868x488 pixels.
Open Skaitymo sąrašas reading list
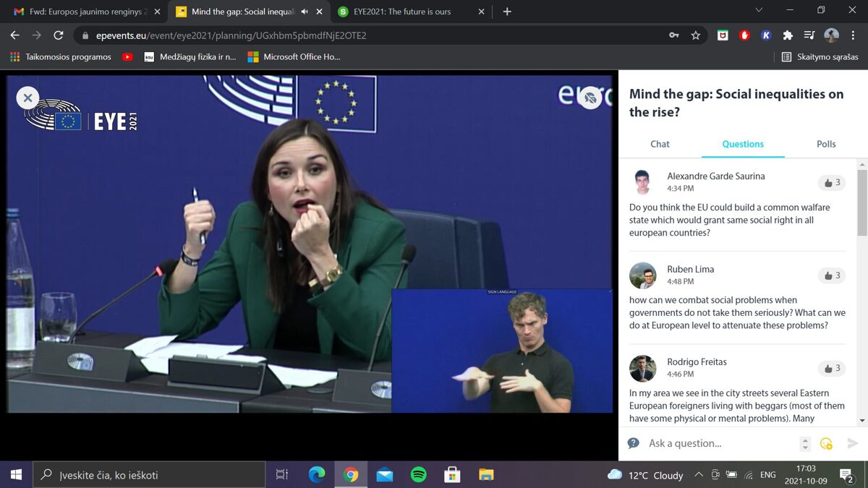[x=820, y=56]
